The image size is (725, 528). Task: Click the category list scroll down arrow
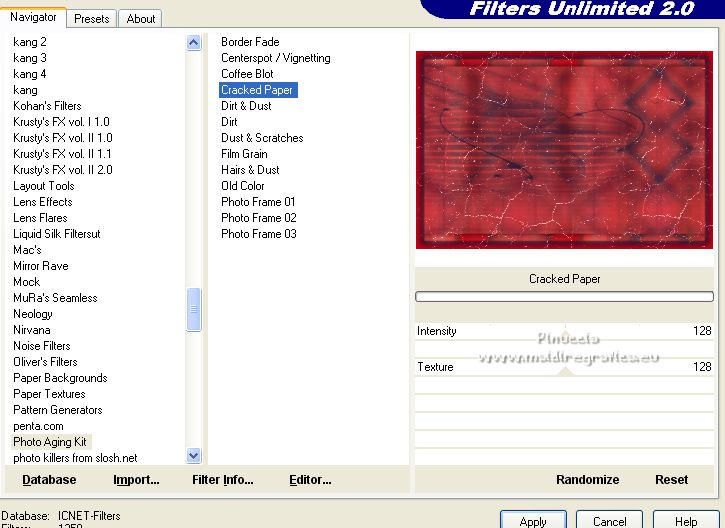point(194,455)
